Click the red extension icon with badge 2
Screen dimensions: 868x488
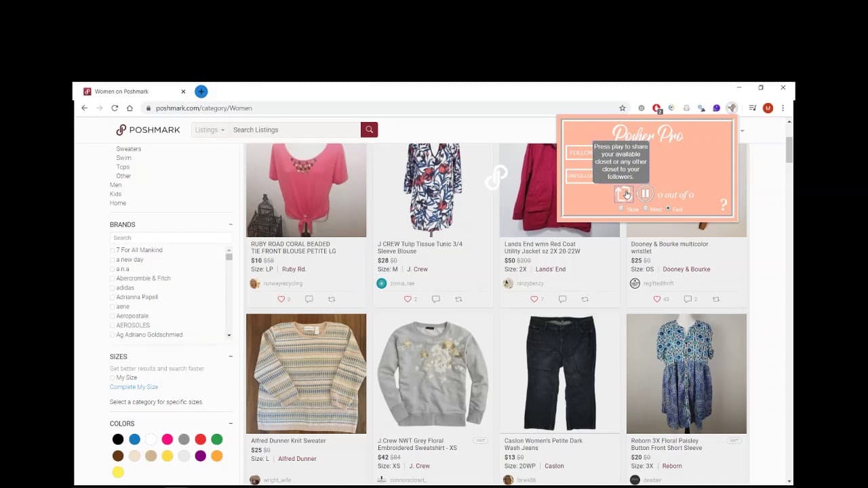(656, 108)
